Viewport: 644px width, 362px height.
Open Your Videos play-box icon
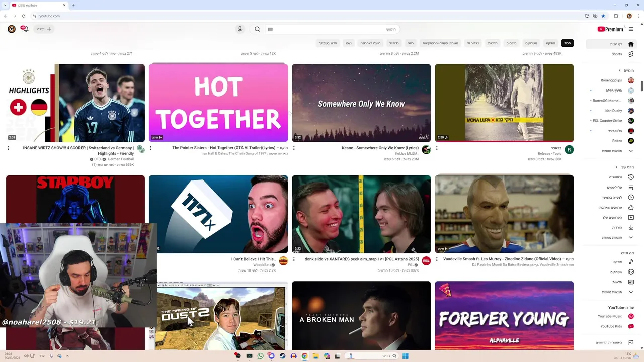tap(631, 217)
